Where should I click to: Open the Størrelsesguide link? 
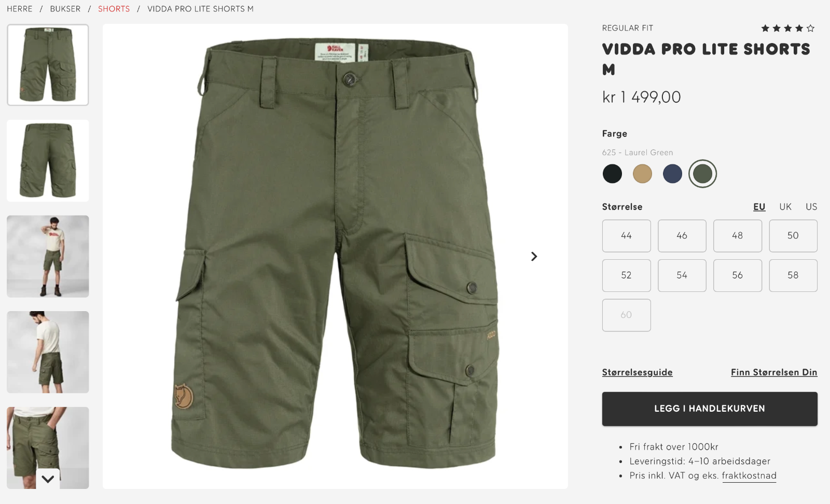(637, 372)
